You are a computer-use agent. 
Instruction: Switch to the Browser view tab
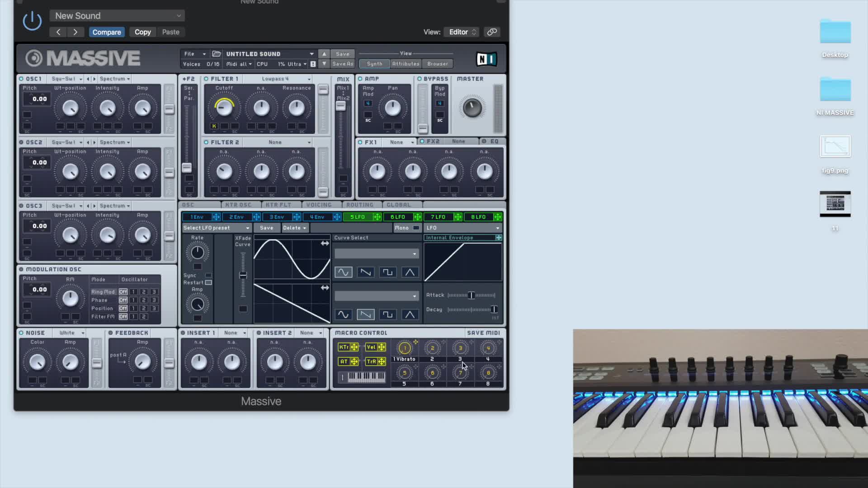coord(437,64)
